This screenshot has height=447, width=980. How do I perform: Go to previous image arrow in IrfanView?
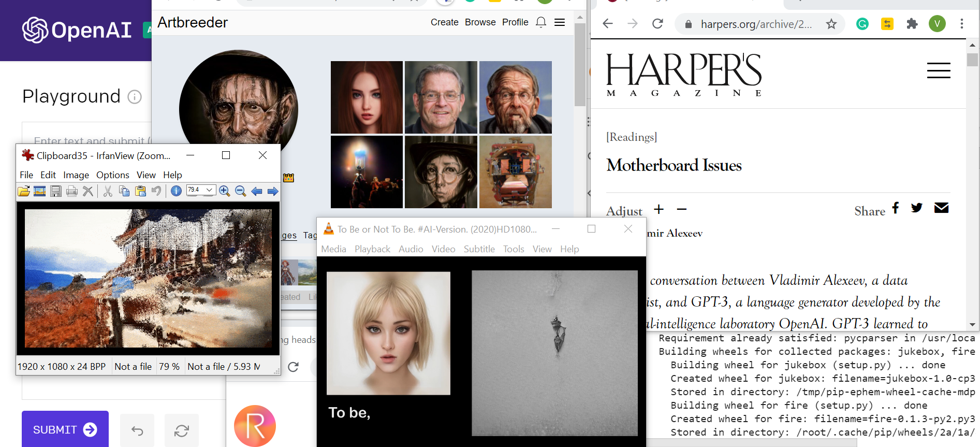[x=256, y=191]
